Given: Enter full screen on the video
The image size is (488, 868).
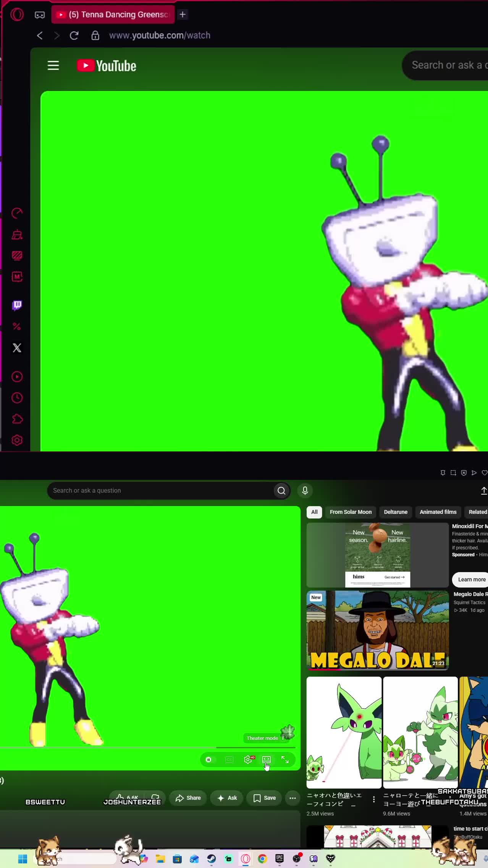Looking at the screenshot, I should coord(285,759).
